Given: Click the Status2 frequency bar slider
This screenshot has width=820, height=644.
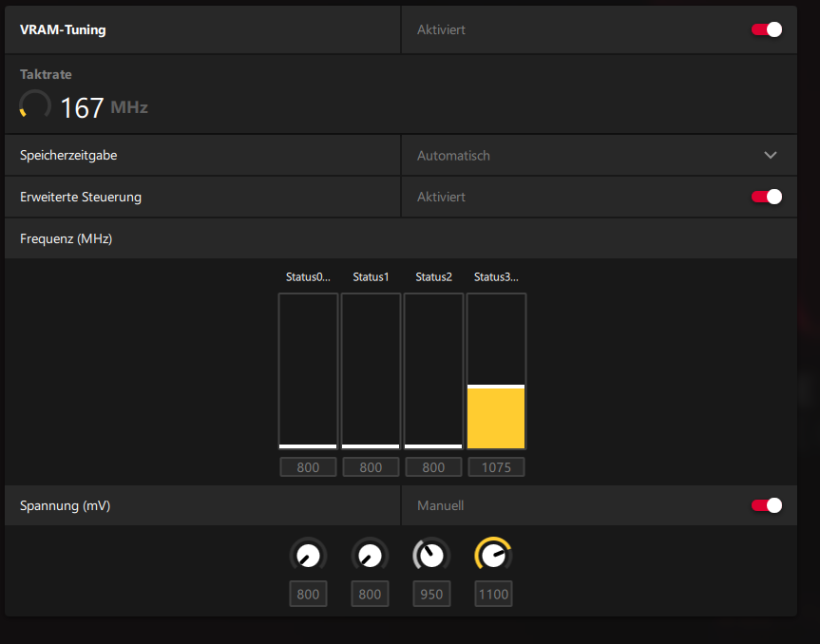Looking at the screenshot, I should pyautogui.click(x=433, y=371).
